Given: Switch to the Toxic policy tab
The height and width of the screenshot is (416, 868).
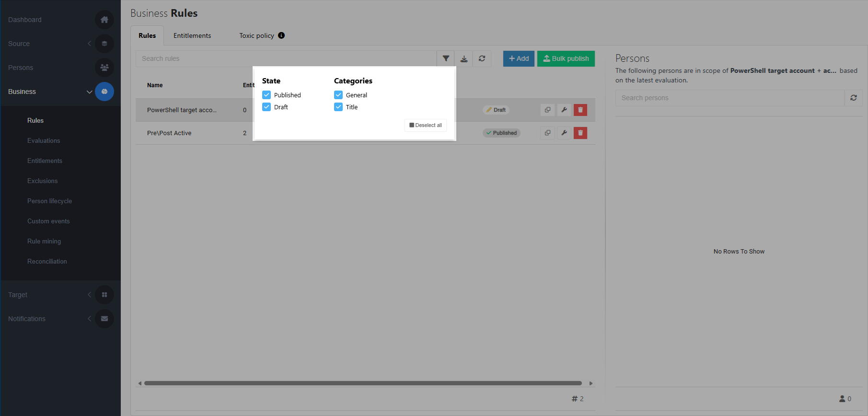Looking at the screenshot, I should coord(256,35).
